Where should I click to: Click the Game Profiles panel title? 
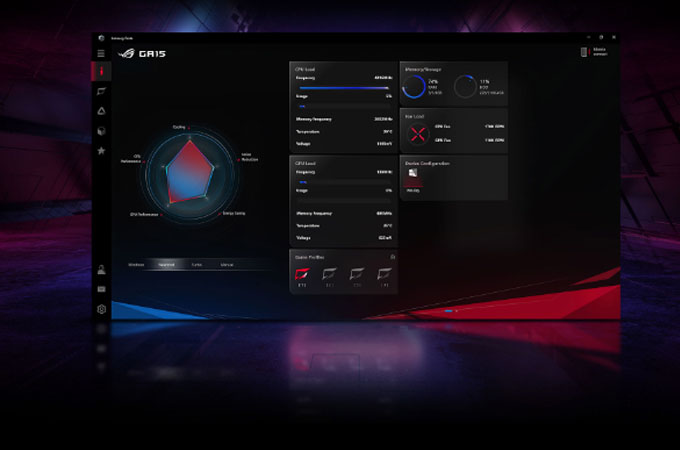tap(310, 257)
